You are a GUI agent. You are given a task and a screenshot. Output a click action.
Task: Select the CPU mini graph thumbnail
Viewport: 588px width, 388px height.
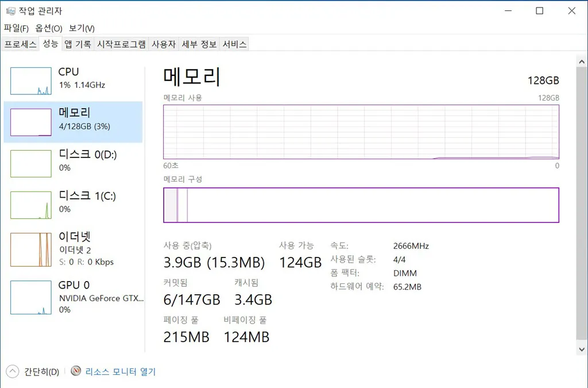pos(31,81)
